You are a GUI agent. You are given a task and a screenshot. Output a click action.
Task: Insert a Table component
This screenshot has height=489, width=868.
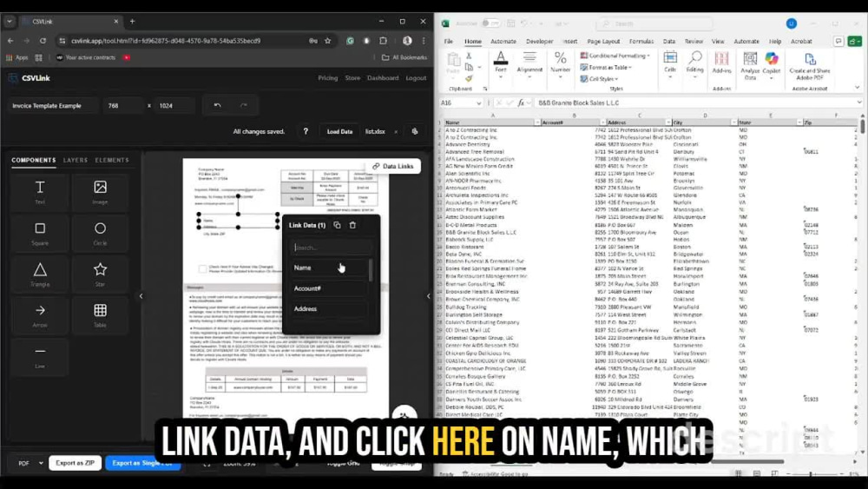coord(100,315)
